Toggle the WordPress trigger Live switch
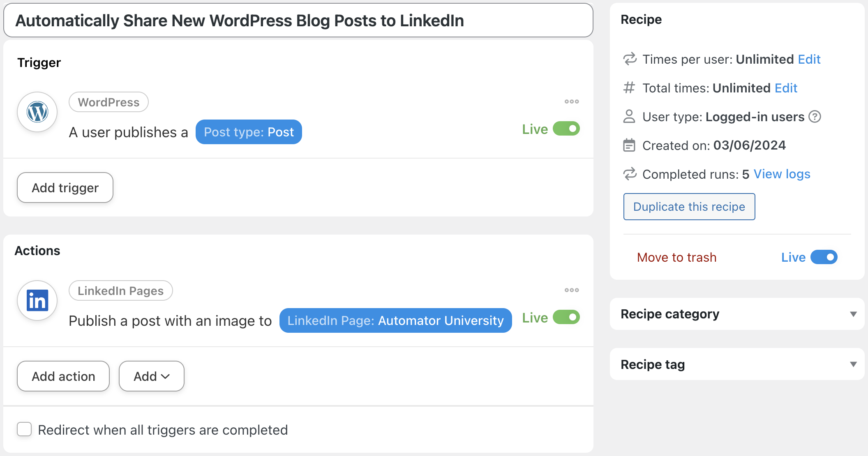The image size is (868, 456). click(566, 129)
